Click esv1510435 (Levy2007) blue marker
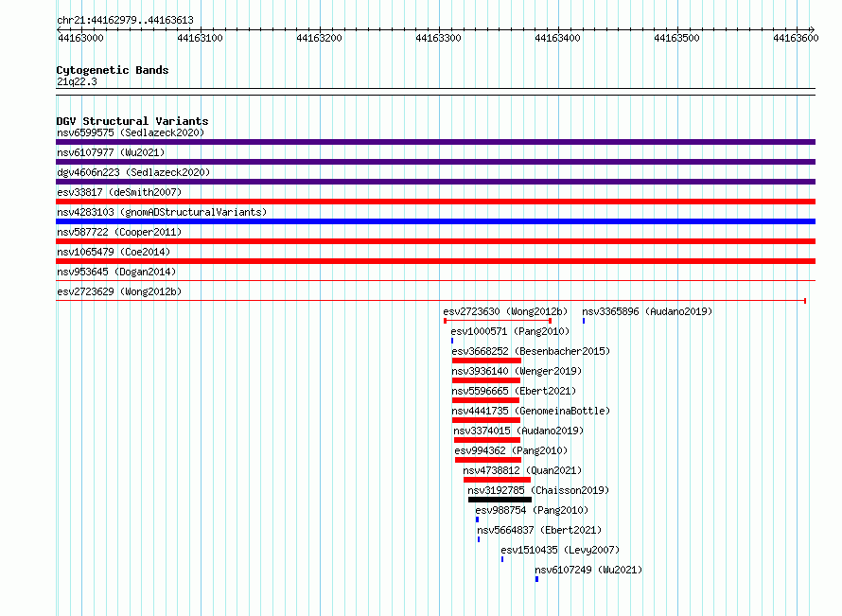842x616 pixels. pyautogui.click(x=502, y=559)
